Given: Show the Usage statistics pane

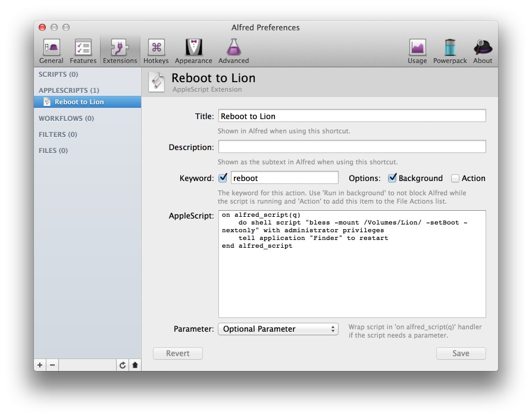Looking at the screenshot, I should (417, 51).
